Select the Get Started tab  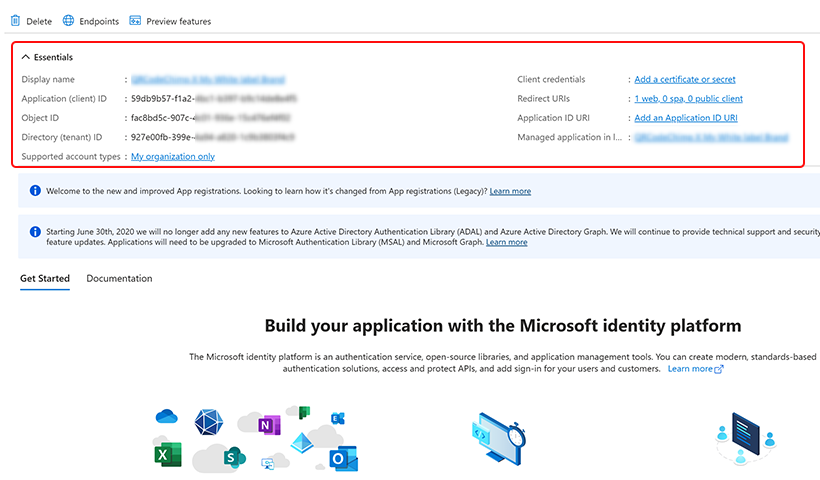point(45,279)
